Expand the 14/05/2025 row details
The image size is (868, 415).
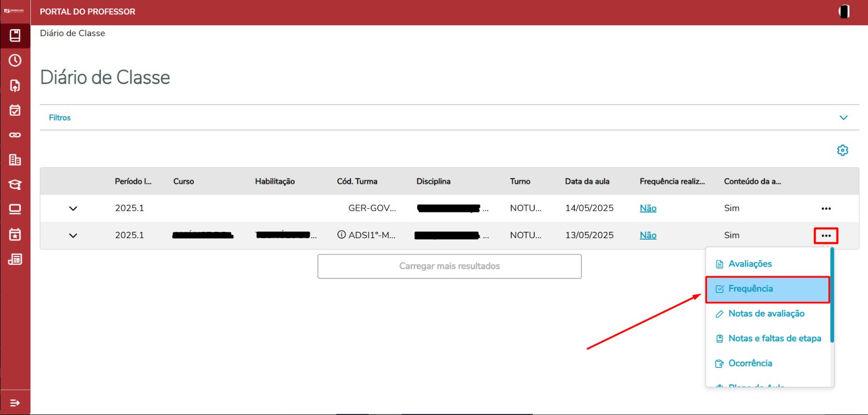pos(73,208)
